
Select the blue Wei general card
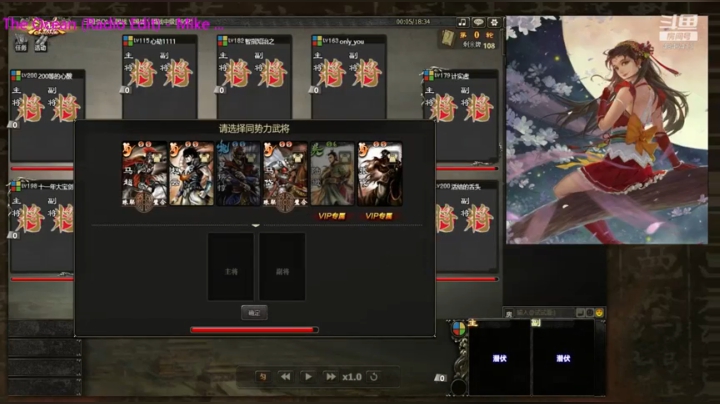[x=238, y=174]
